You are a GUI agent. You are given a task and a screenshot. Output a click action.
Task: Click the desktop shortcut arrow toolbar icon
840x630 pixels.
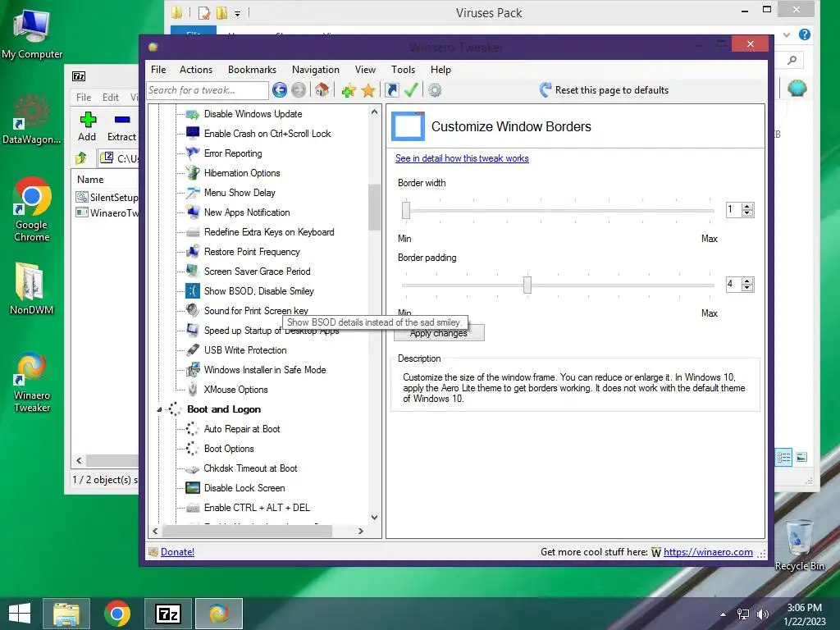pos(392,90)
